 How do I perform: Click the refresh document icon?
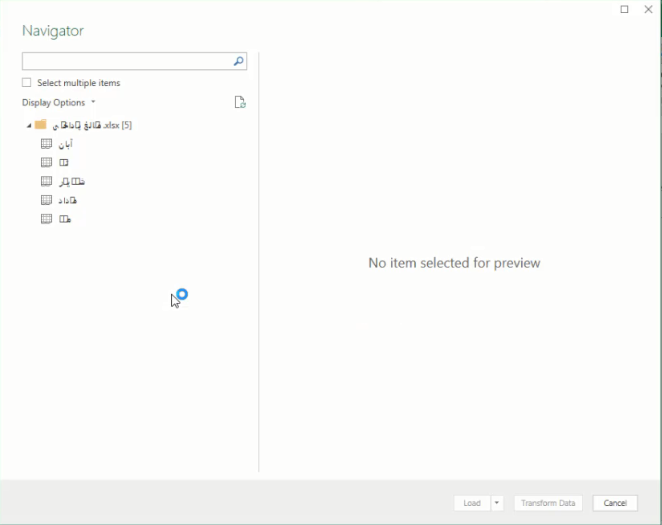pos(240,102)
